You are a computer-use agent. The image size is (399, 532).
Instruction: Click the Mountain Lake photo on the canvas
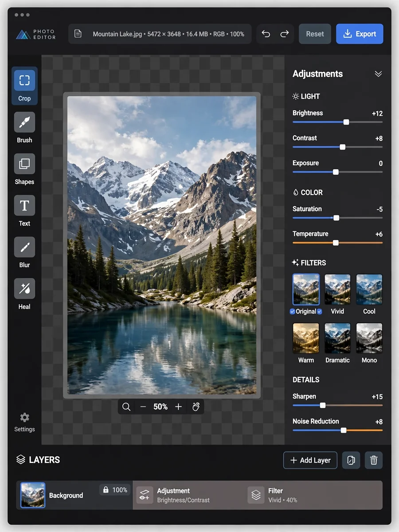[162, 245]
